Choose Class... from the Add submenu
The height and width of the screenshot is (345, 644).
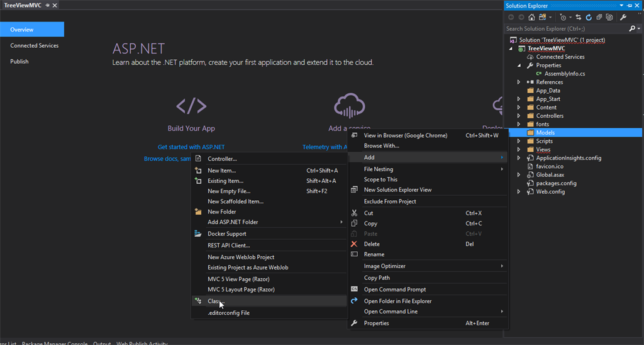pos(214,301)
